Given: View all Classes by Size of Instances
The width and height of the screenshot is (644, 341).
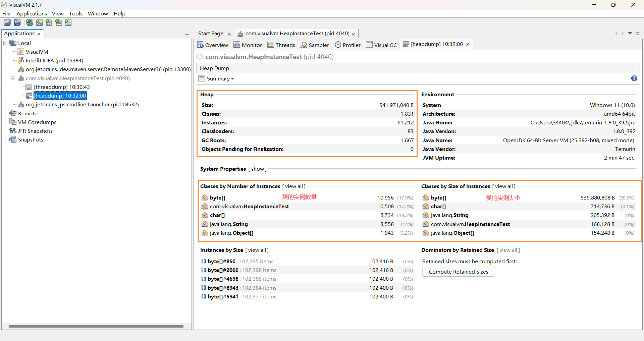Looking at the screenshot, I should pyautogui.click(x=504, y=186).
